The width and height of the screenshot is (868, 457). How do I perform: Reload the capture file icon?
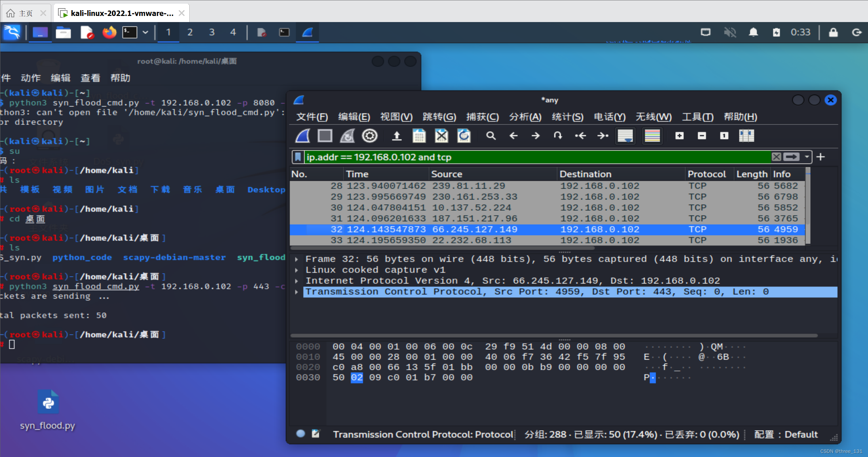[x=464, y=136]
